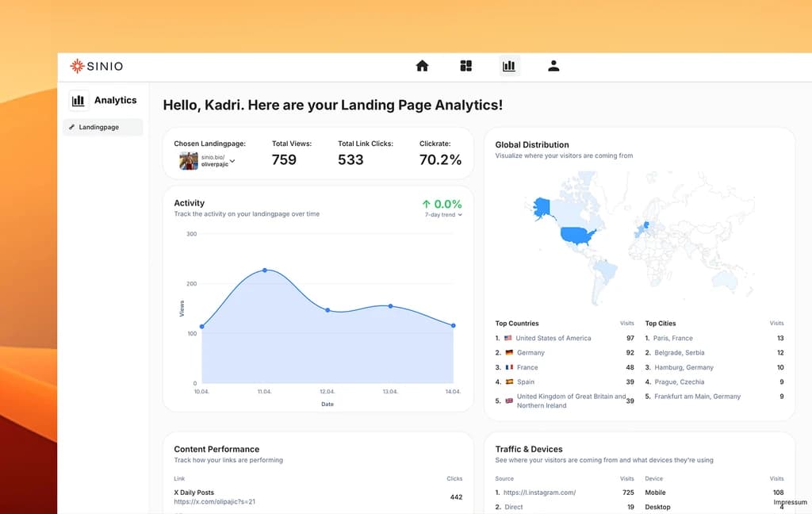This screenshot has height=514, width=812.
Task: Select the Home icon in the top navigation
Action: click(422, 66)
